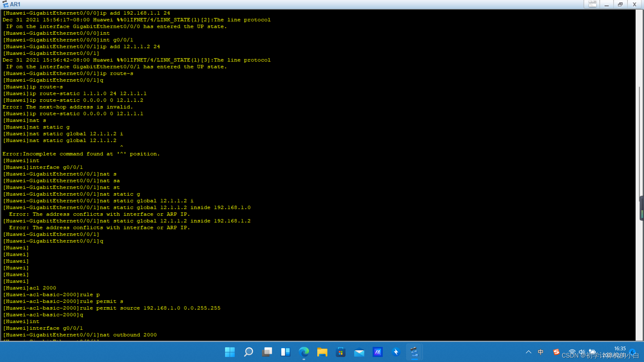This screenshot has width=644, height=362.
Task: Click '[Huawei-acl-basic-2000]q' line
Action: click(43, 315)
